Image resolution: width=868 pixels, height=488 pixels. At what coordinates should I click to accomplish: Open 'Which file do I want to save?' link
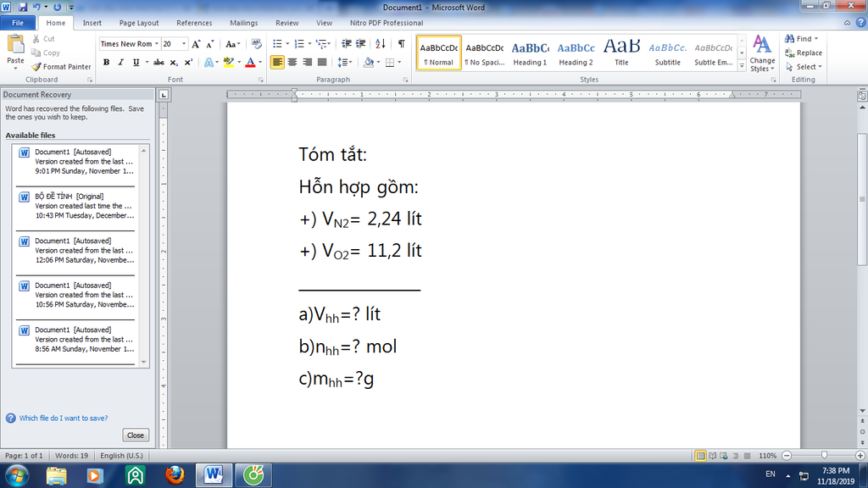click(x=63, y=419)
